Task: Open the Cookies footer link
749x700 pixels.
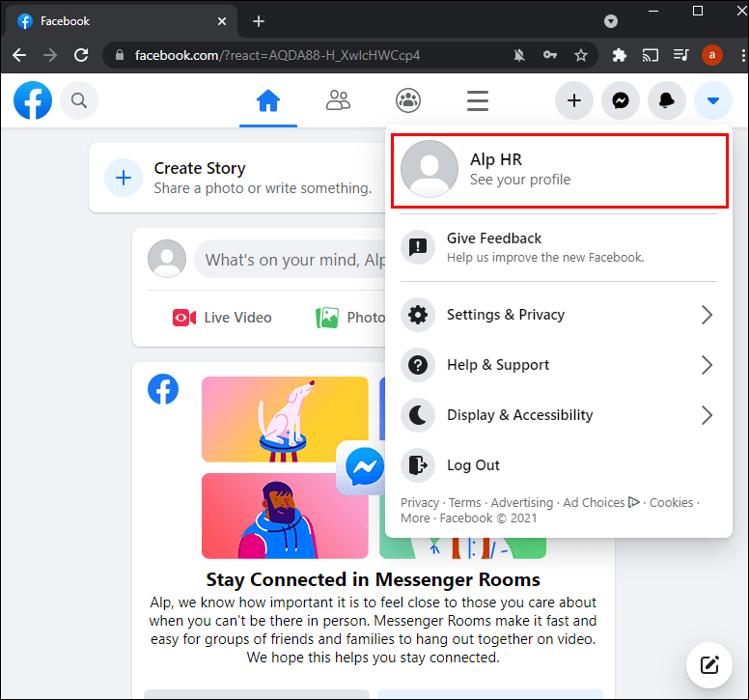Action: pos(671,503)
